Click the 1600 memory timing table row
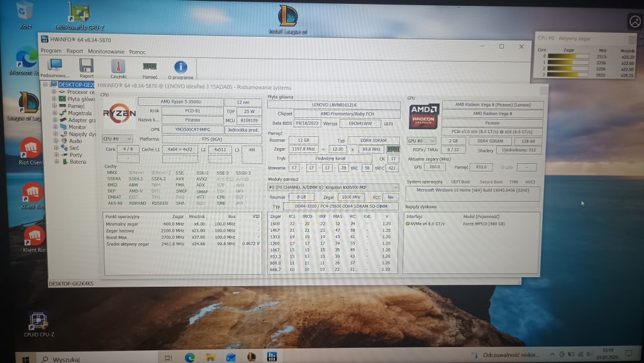The height and width of the screenshot is (363, 644). pos(332,224)
